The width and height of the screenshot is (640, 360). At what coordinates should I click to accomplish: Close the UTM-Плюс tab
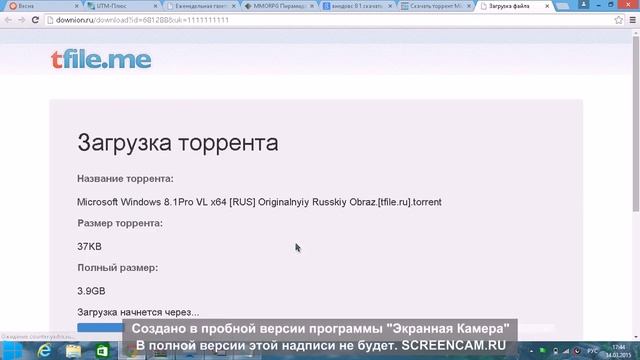(155, 6)
